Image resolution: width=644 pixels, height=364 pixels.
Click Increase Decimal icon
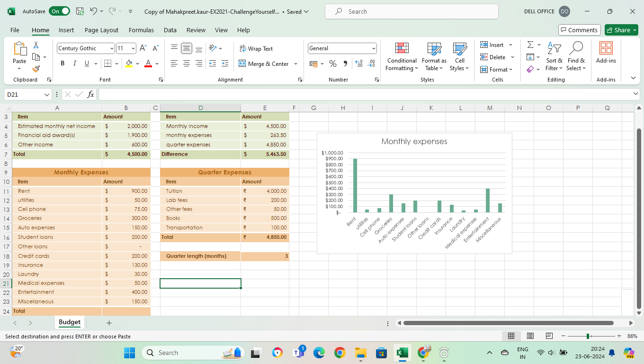click(358, 64)
